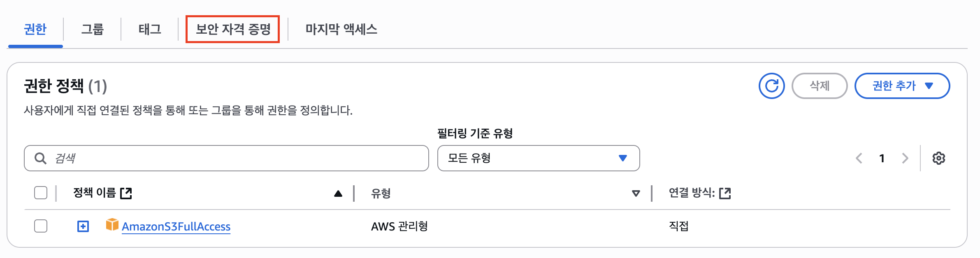Switch to the 보안 자격 증명 tab
This screenshot has height=258, width=980.
pos(233,29)
